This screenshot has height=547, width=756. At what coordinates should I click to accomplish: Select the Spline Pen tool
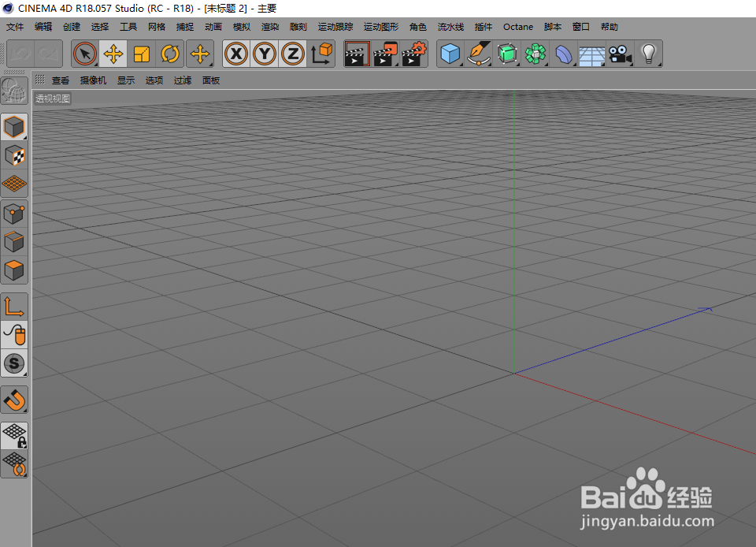(478, 54)
